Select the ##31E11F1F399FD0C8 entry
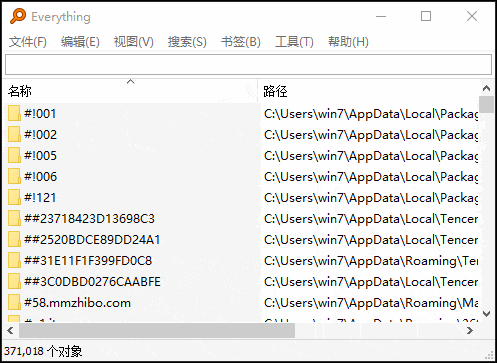This screenshot has height=363, width=497. click(x=88, y=261)
